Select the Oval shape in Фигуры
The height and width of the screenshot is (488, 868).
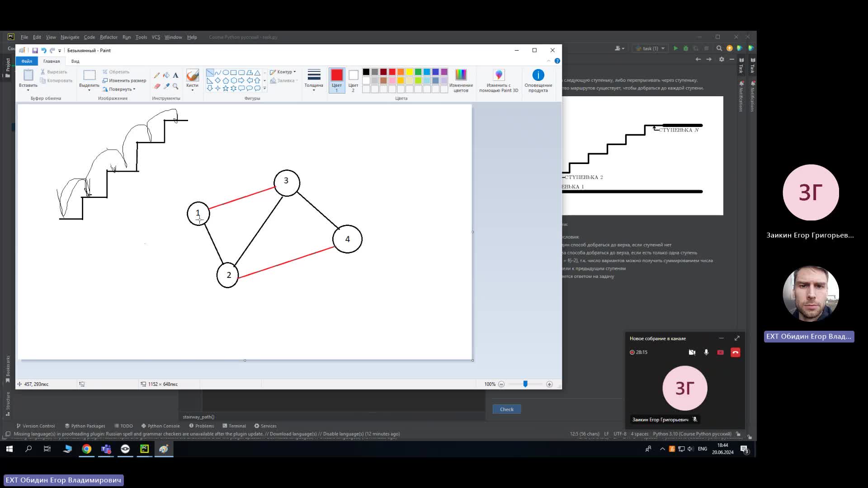click(226, 72)
